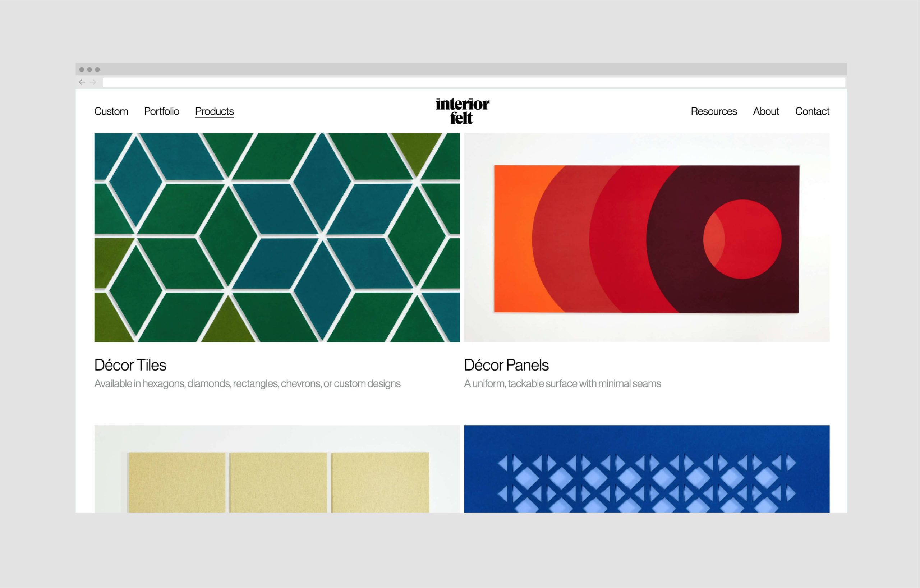
Task: Click the third gray window dot
Action: (97, 69)
